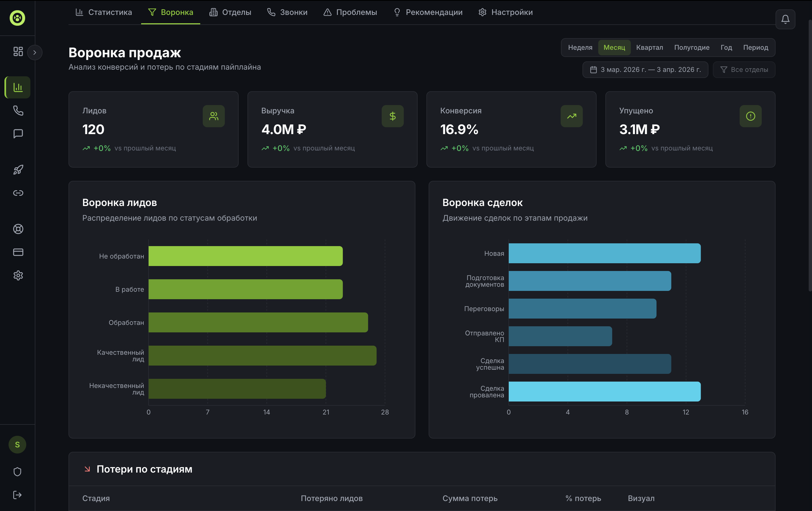Expand the sidebar with chevron arrow
The width and height of the screenshot is (812, 511).
pos(35,52)
